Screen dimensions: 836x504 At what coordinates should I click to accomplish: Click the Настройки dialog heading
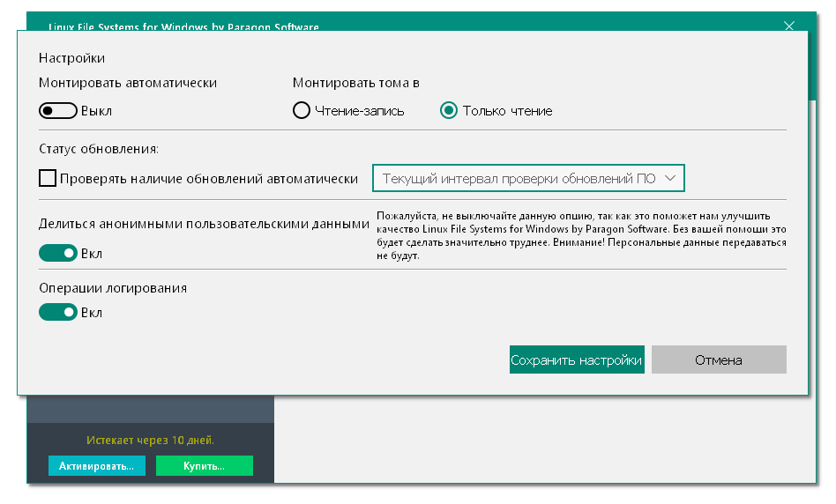[72, 58]
